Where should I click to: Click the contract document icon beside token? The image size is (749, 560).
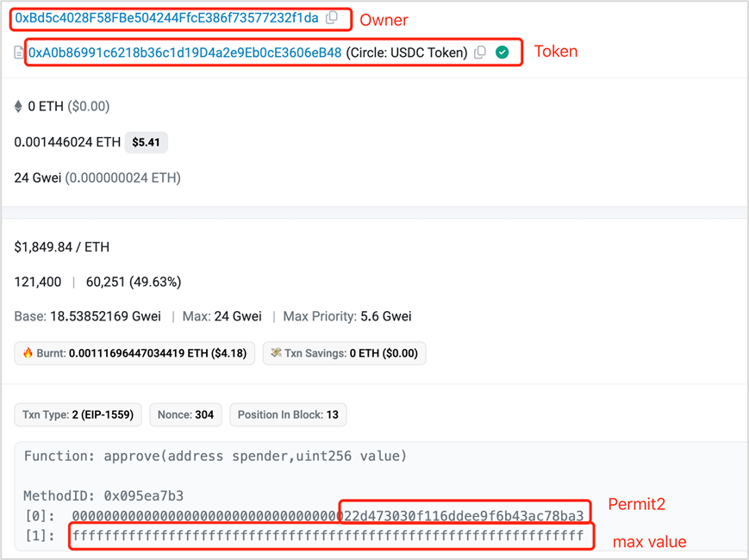(19, 53)
